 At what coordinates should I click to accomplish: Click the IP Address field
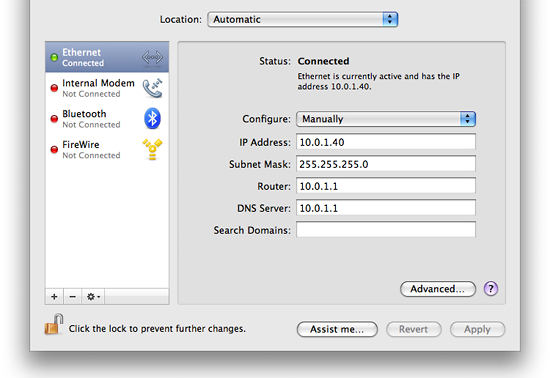[x=386, y=142]
